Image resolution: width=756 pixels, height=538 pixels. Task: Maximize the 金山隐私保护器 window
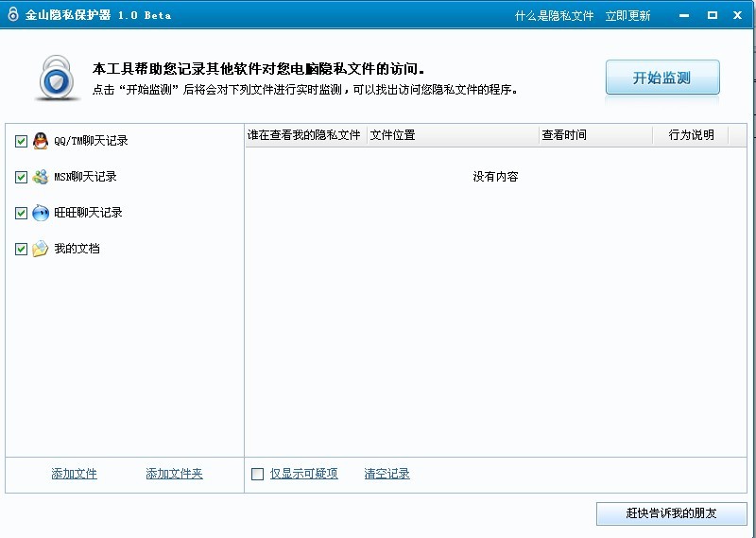point(713,15)
